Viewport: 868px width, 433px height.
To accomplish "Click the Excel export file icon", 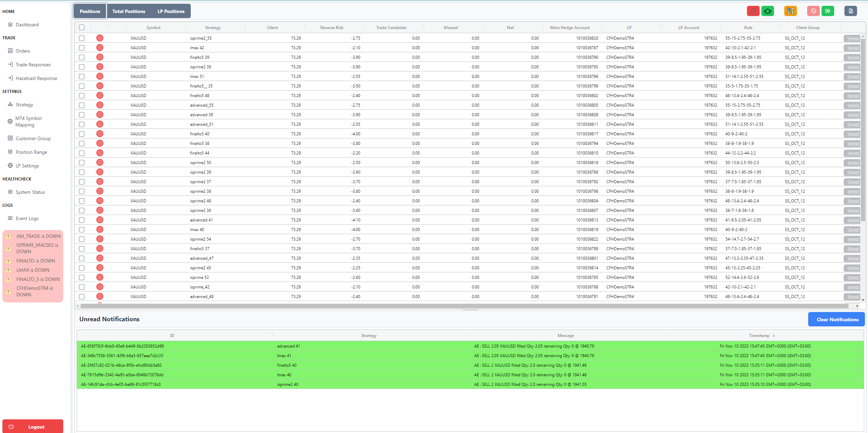I will (851, 11).
